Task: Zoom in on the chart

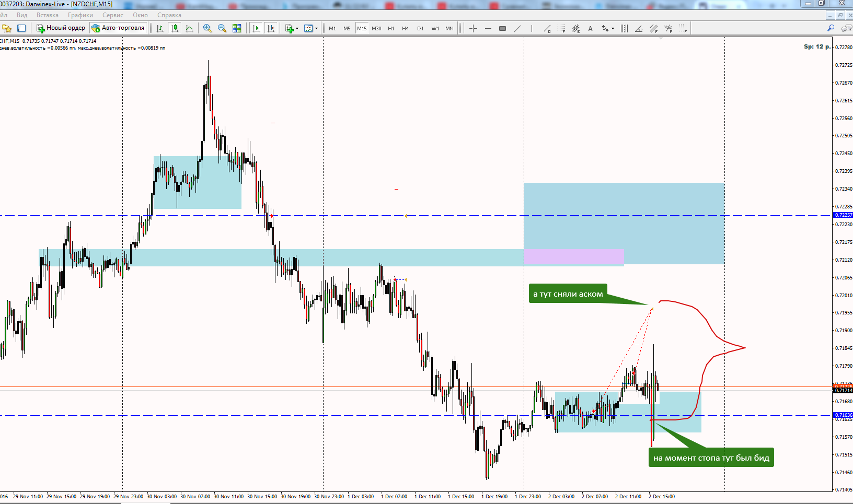Action: pos(208,28)
